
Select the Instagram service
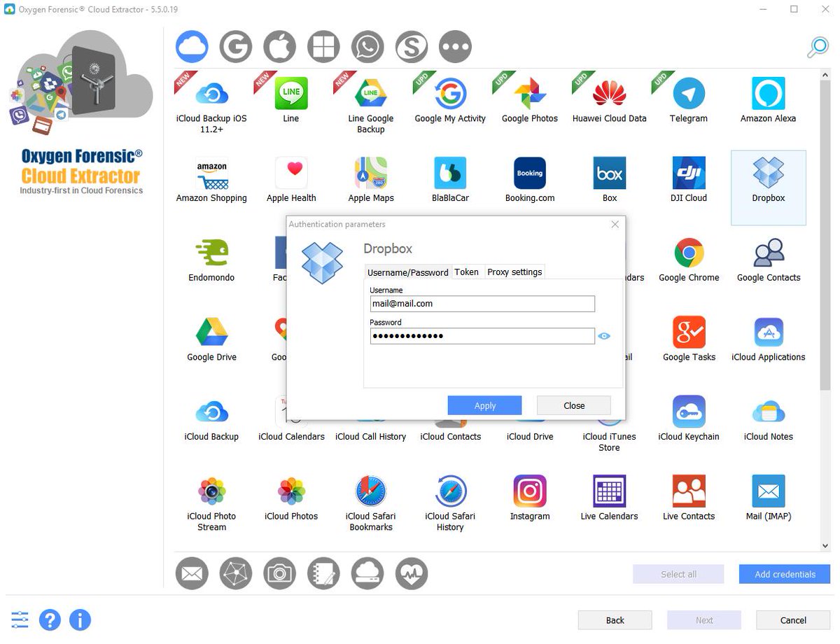click(x=530, y=498)
